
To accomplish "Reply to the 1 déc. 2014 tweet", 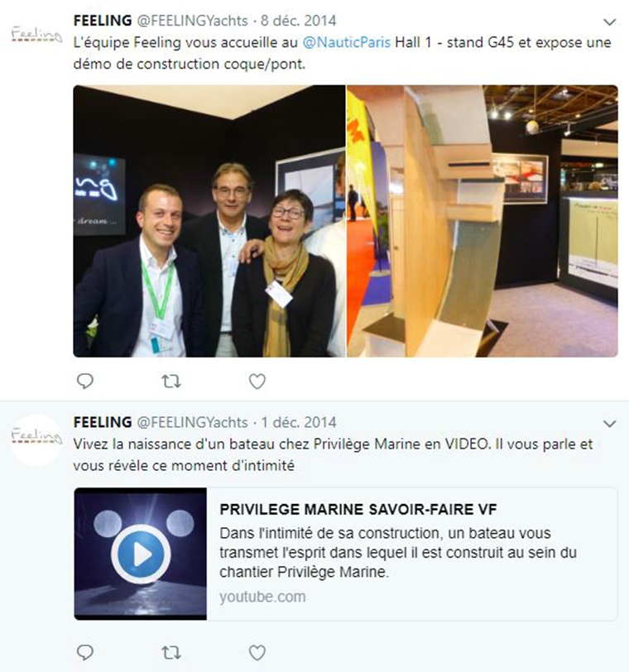I will click(x=85, y=652).
